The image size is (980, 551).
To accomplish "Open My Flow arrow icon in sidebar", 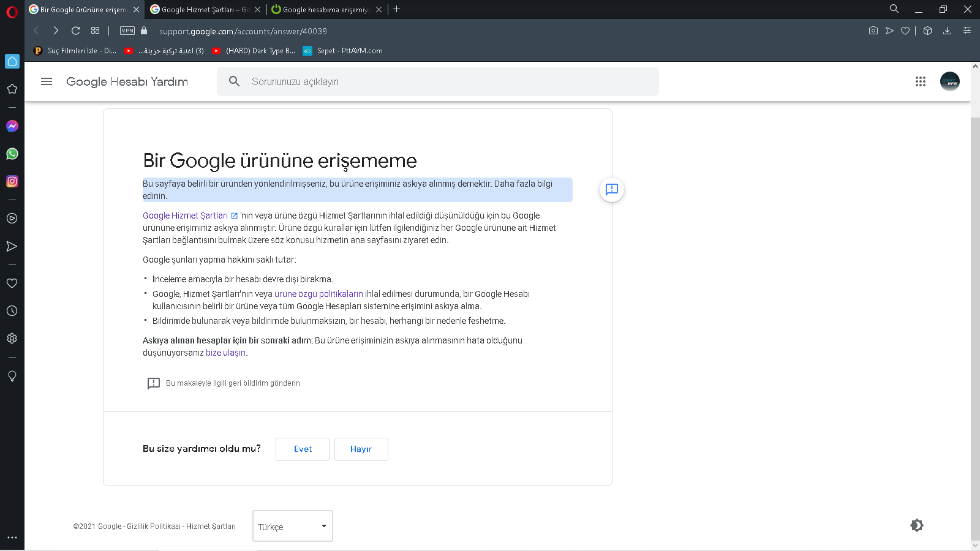I will coord(12,246).
